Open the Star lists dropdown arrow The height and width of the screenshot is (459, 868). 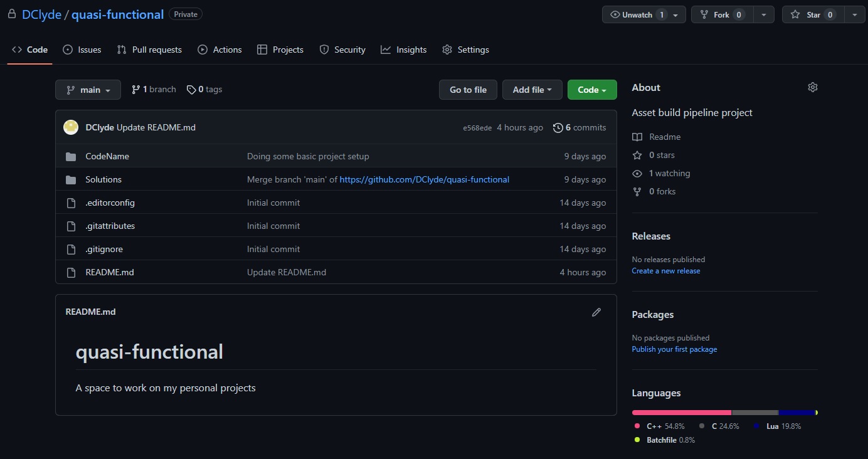854,14
